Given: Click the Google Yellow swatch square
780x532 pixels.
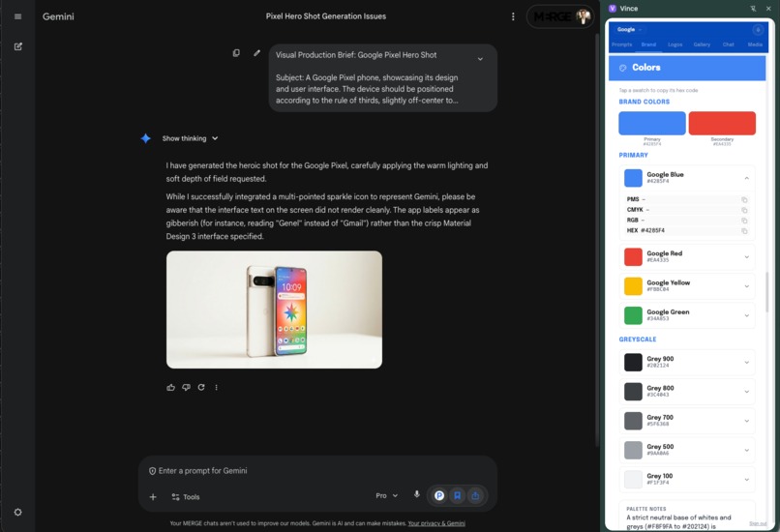Looking at the screenshot, I should 633,286.
